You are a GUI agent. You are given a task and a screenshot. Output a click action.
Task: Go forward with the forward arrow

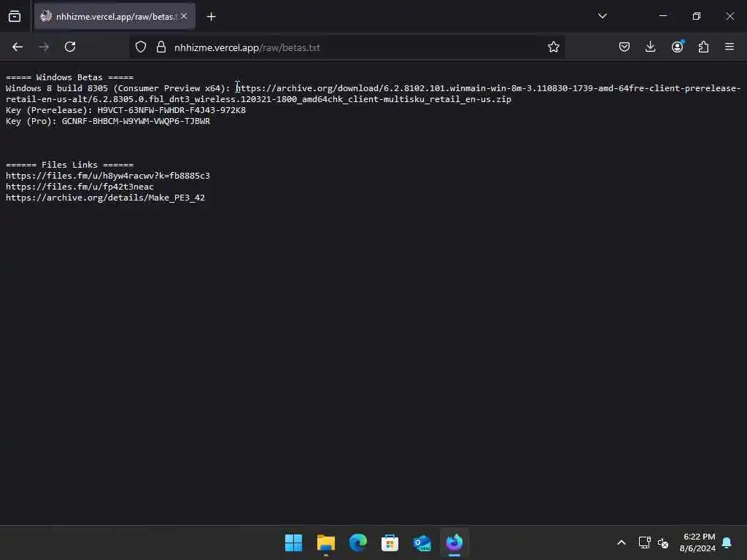point(44,47)
